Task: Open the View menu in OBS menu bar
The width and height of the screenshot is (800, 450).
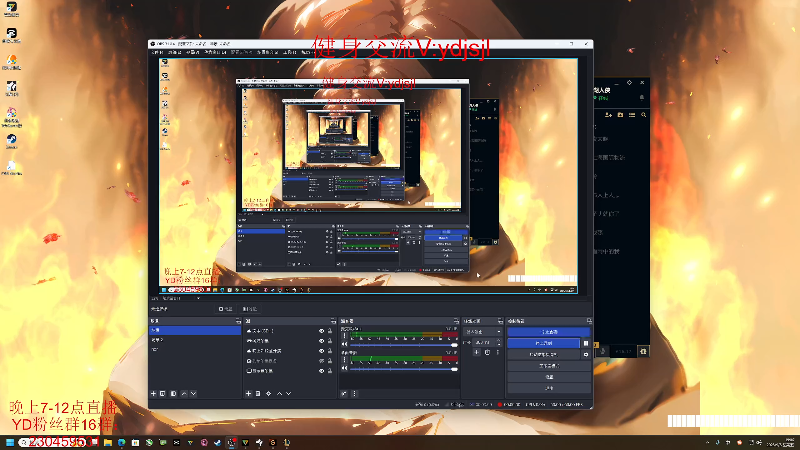Action: [x=192, y=52]
